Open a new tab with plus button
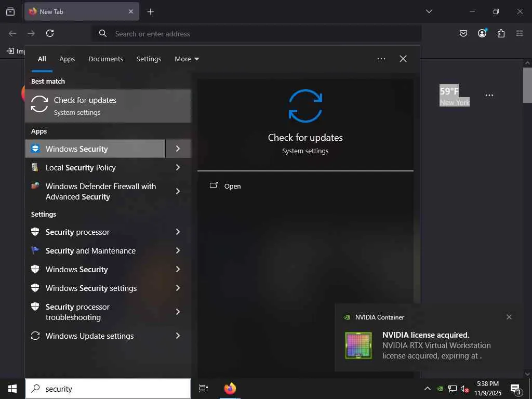Screen dimensions: 532x399 click(x=150, y=12)
